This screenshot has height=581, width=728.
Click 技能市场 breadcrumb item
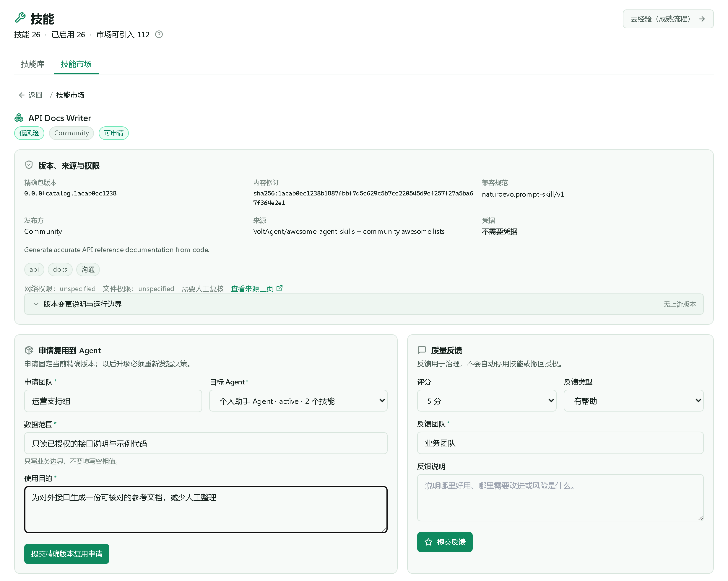click(70, 95)
